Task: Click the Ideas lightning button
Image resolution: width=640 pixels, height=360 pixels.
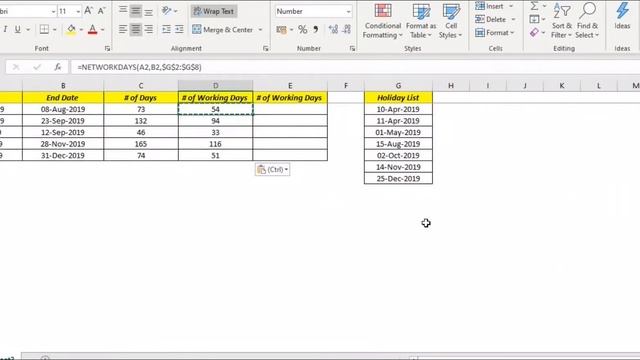Action: click(622, 16)
